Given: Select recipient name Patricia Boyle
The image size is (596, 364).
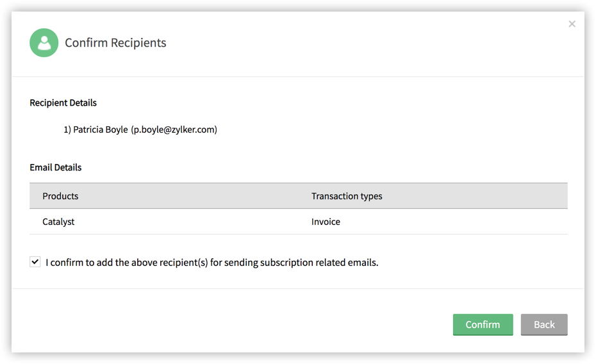Looking at the screenshot, I should (101, 129).
